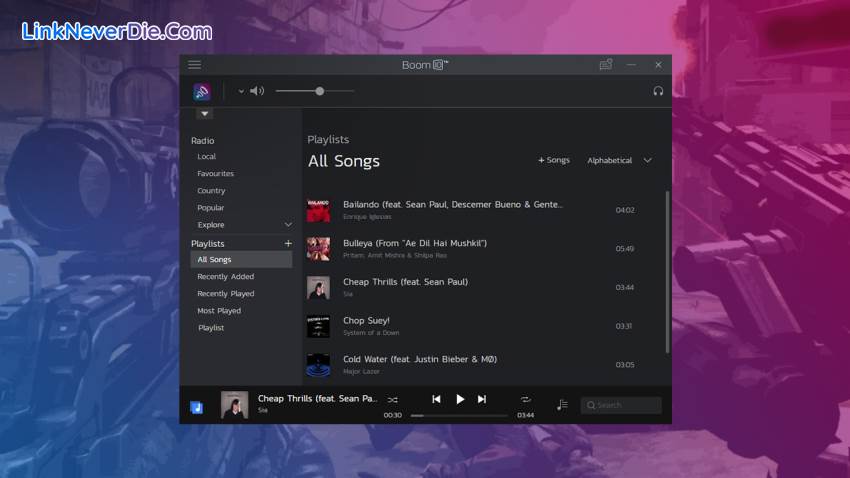Add new playlist with plus button
The height and width of the screenshot is (478, 850).
(288, 244)
